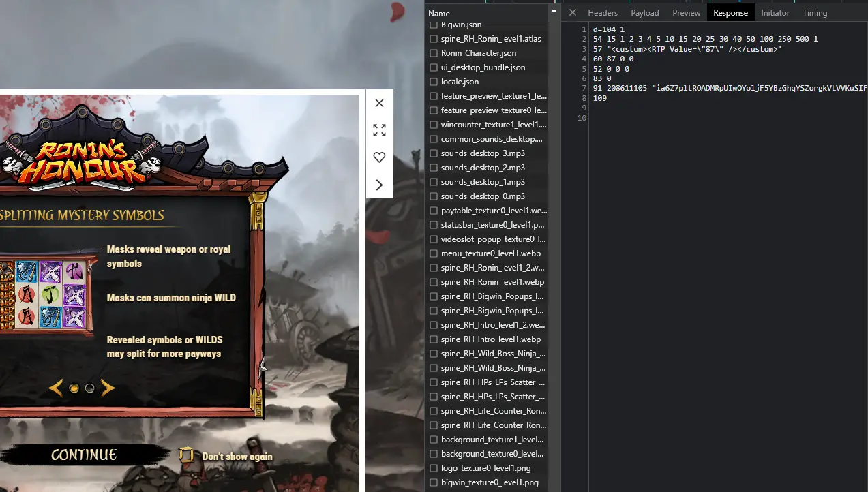Click file icon beside sounds_desktop_1.mp3
The width and height of the screenshot is (868, 492).
point(434,182)
